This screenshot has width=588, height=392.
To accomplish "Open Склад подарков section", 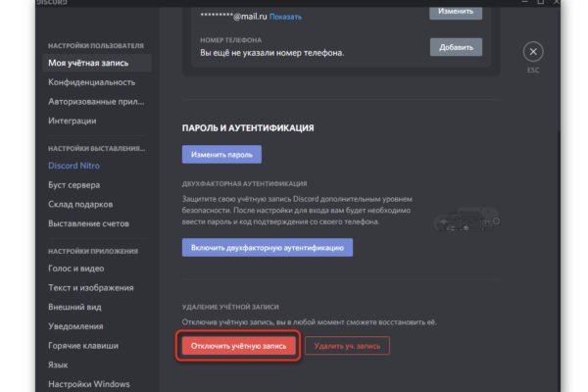I will point(80,205).
